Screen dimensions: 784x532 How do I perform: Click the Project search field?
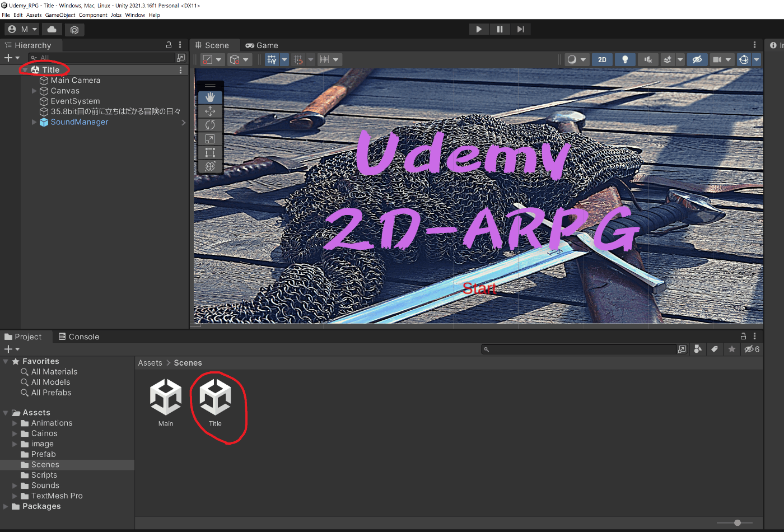coord(579,349)
